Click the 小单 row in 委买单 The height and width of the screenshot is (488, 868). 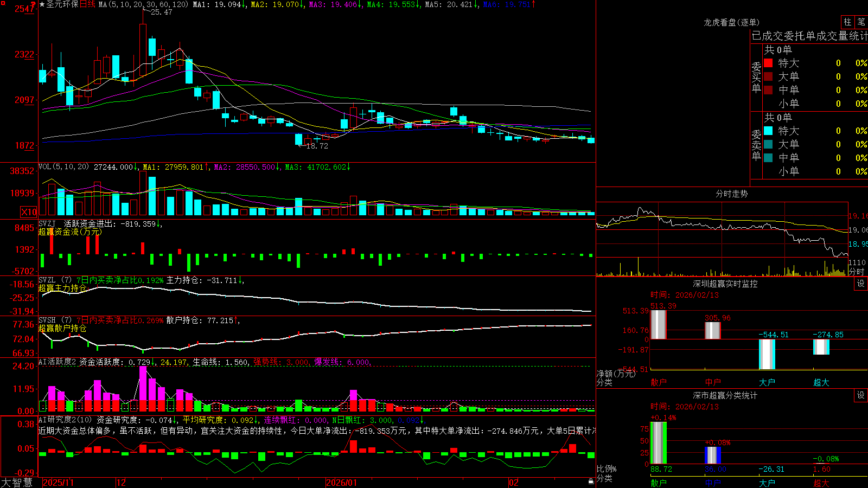coord(814,104)
